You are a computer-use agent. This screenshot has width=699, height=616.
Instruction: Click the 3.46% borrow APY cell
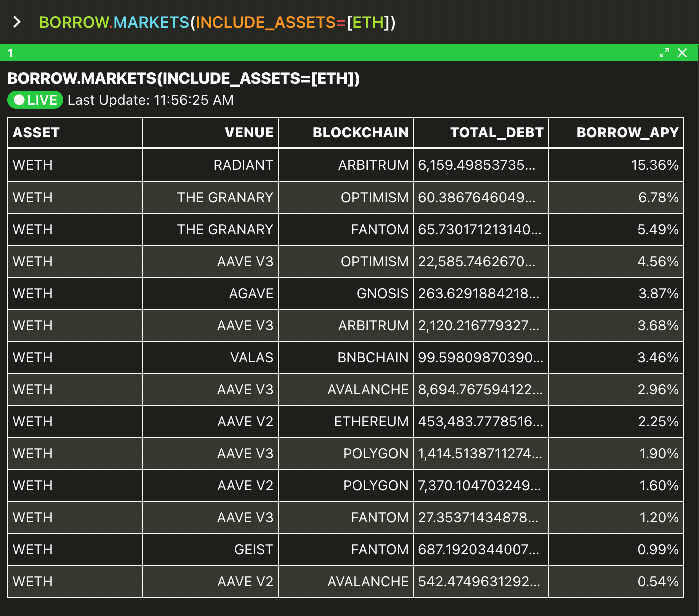click(x=616, y=357)
